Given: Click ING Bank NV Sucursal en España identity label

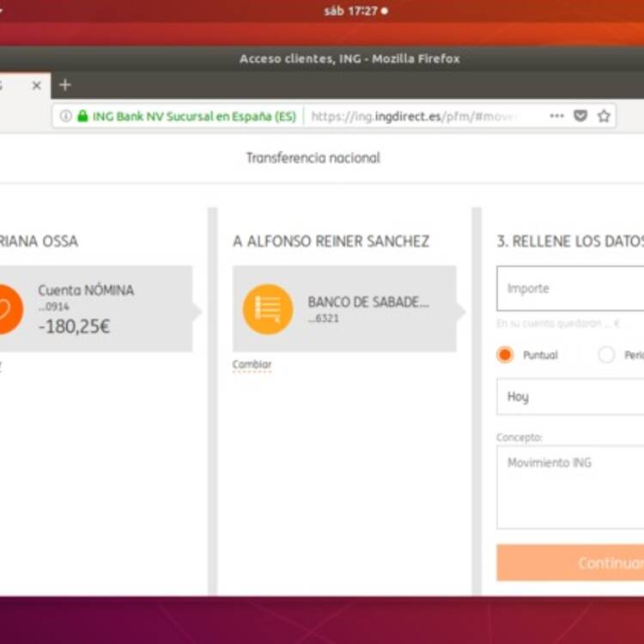Looking at the screenshot, I should (194, 117).
